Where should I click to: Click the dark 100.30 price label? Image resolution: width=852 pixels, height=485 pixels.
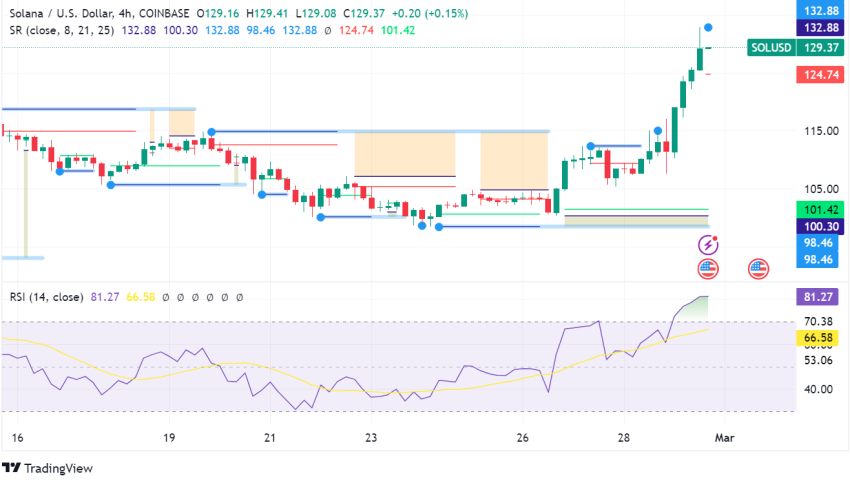[x=820, y=226]
